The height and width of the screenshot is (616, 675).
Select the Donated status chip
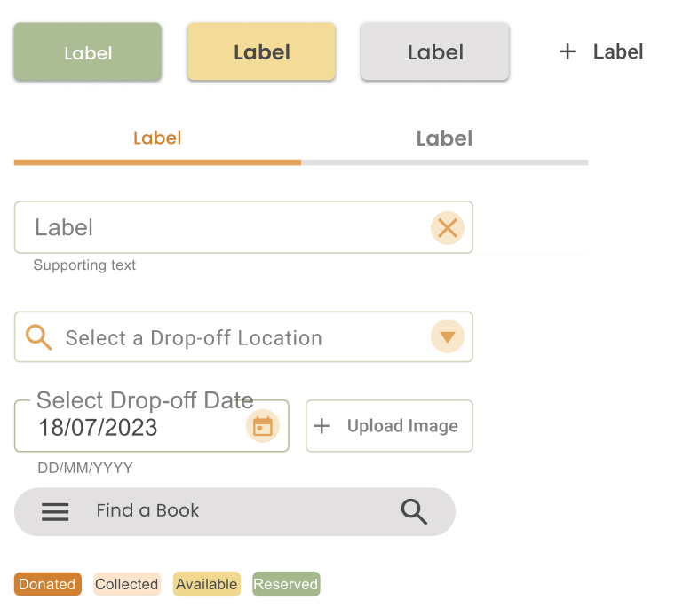click(x=48, y=584)
